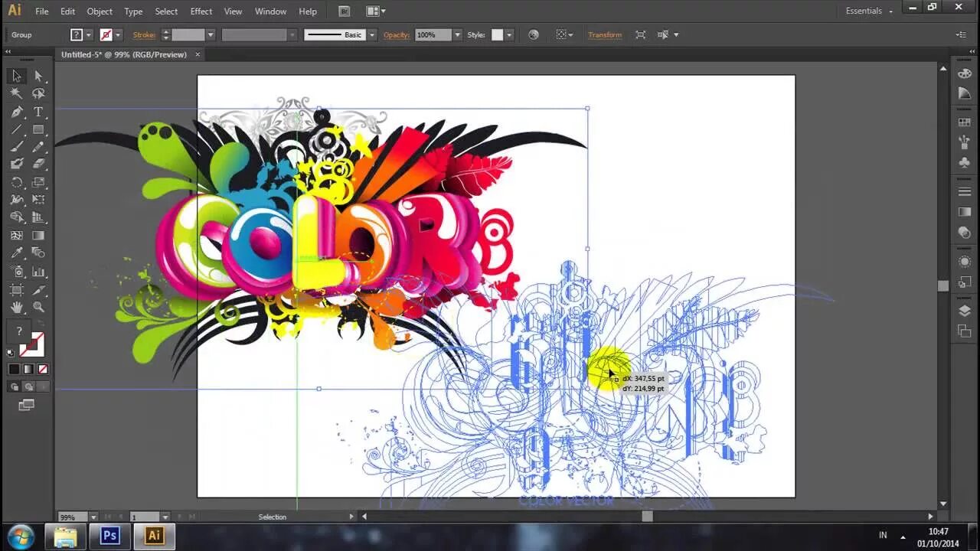Pick the Pen tool from the toolbar

tap(15, 112)
